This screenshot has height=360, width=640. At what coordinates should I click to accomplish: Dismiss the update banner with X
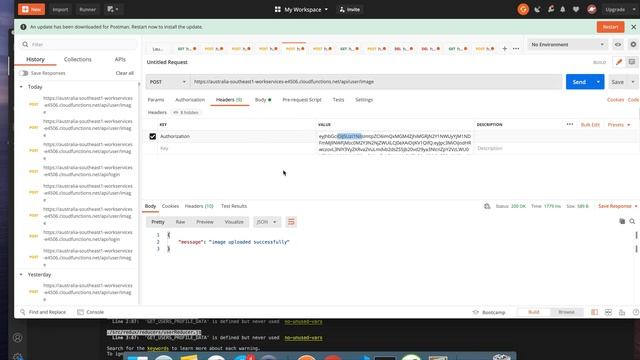633,27
